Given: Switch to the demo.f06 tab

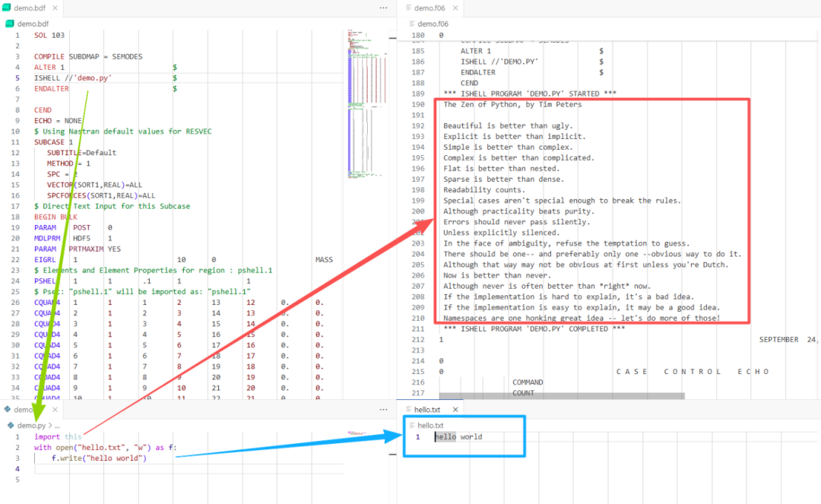Looking at the screenshot, I should pyautogui.click(x=430, y=8).
